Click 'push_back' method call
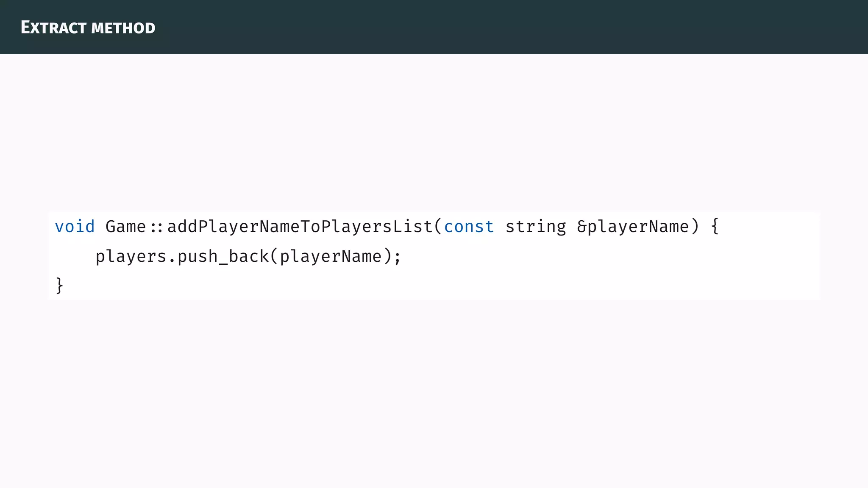The width and height of the screenshot is (868, 488). click(223, 257)
